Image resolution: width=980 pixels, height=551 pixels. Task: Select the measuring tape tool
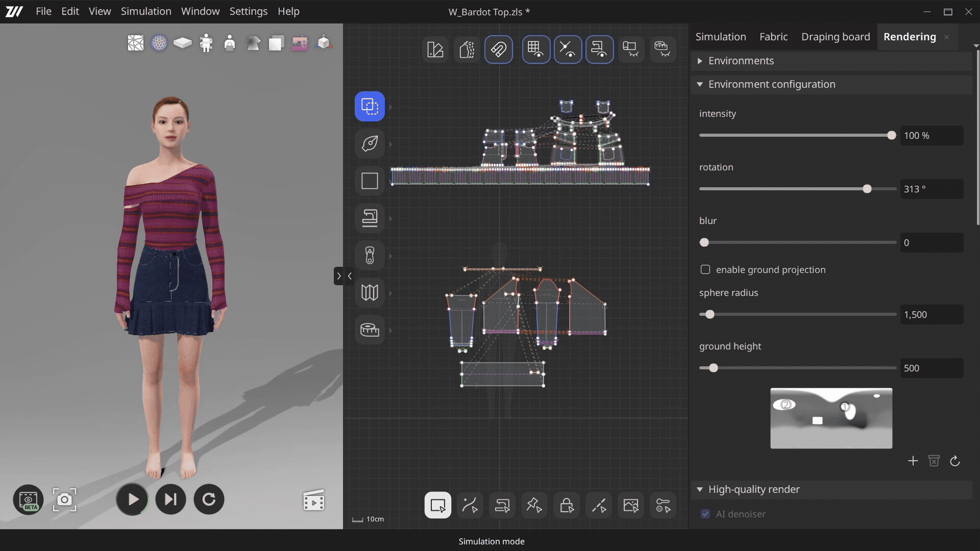click(370, 330)
